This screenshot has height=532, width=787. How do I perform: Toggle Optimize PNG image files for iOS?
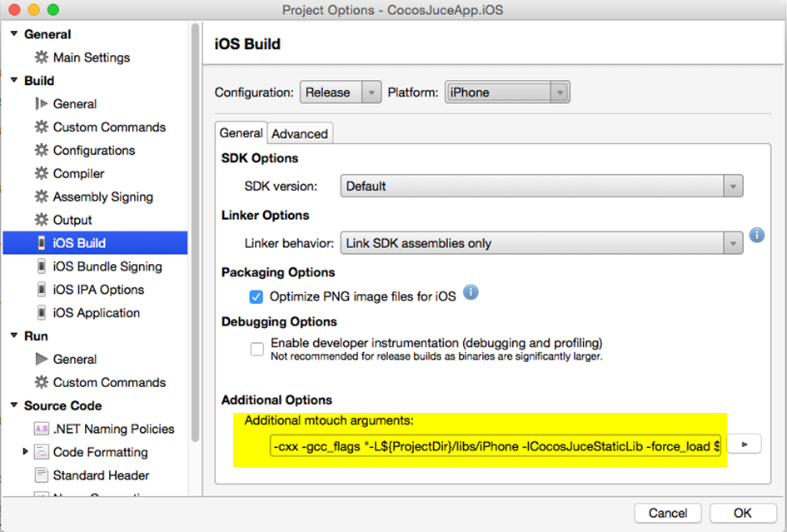pyautogui.click(x=256, y=296)
